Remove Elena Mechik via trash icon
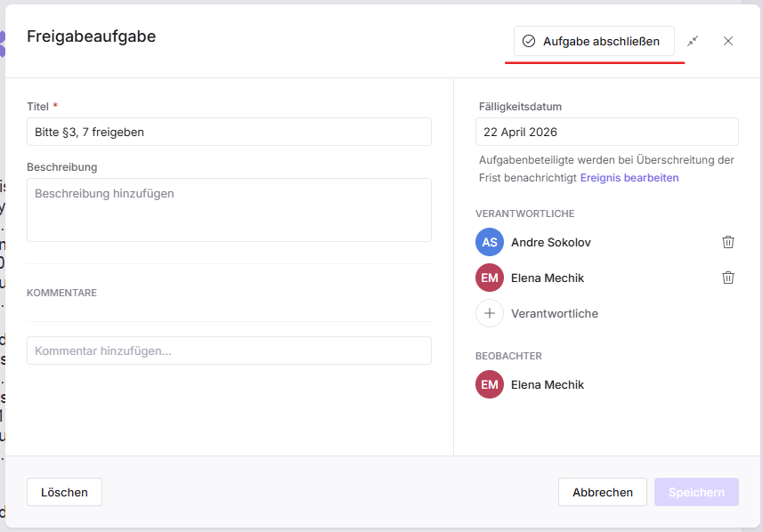Screen dimensions: 763x532 [x=728, y=278]
